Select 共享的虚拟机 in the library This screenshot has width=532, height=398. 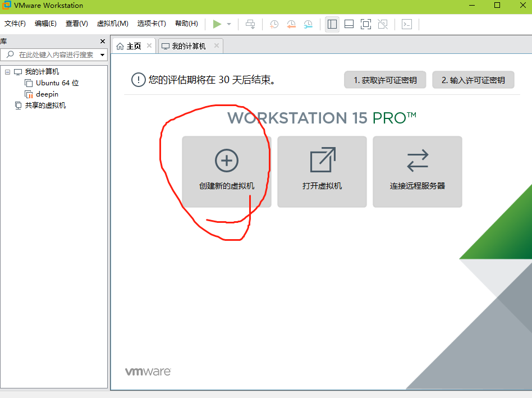click(x=45, y=106)
